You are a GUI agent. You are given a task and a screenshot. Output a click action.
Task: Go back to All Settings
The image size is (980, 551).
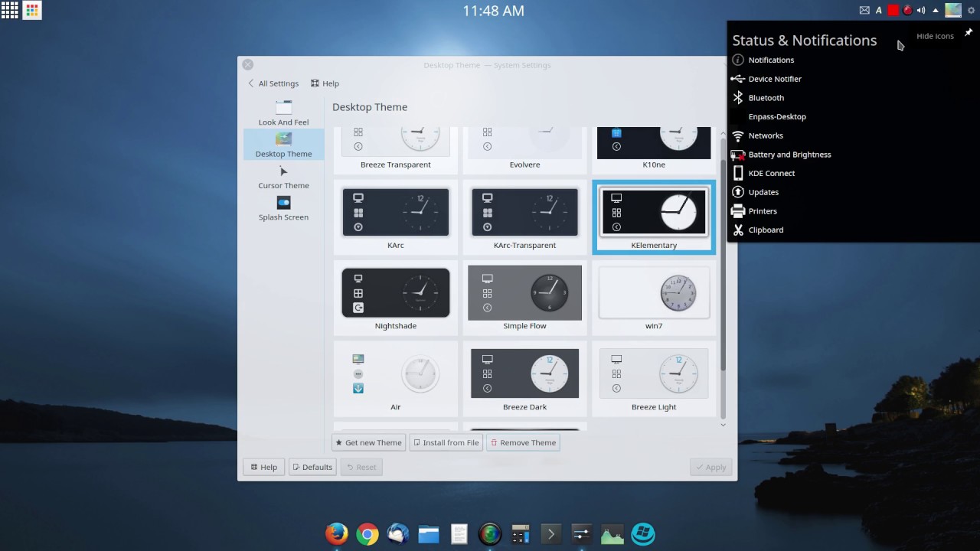[x=273, y=83]
